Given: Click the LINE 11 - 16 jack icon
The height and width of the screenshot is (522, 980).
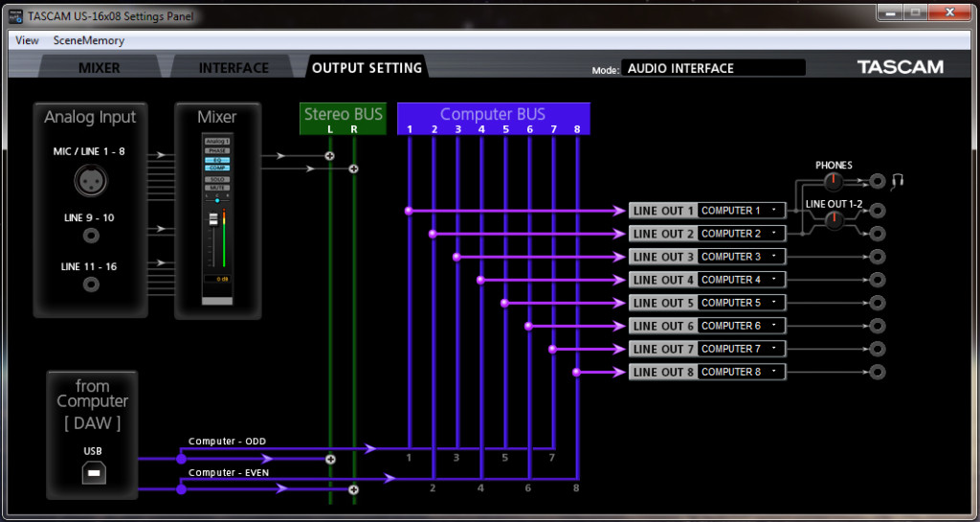Looking at the screenshot, I should pyautogui.click(x=91, y=285).
